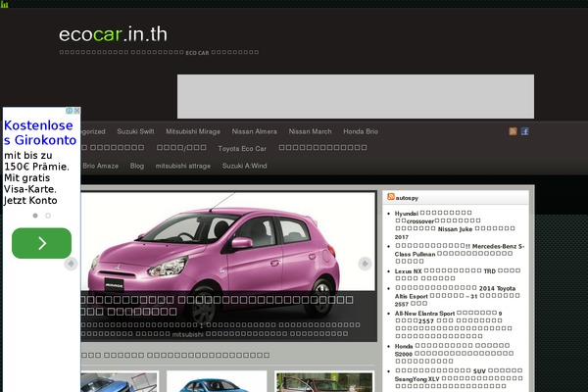Close the Girokonto ad with X icon
This screenshot has width=588, height=392.
(x=76, y=111)
